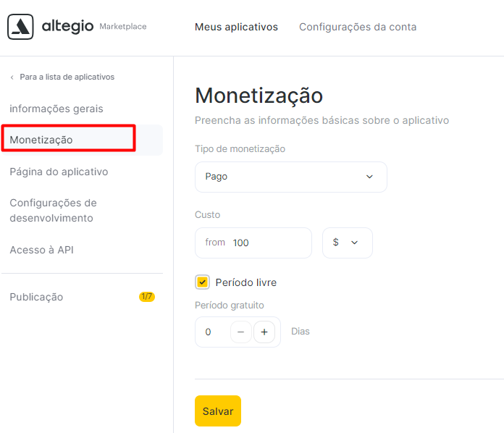Screen dimensions: 504x433
Task: Toggle the Período livre checkbox
Action: pos(202,282)
